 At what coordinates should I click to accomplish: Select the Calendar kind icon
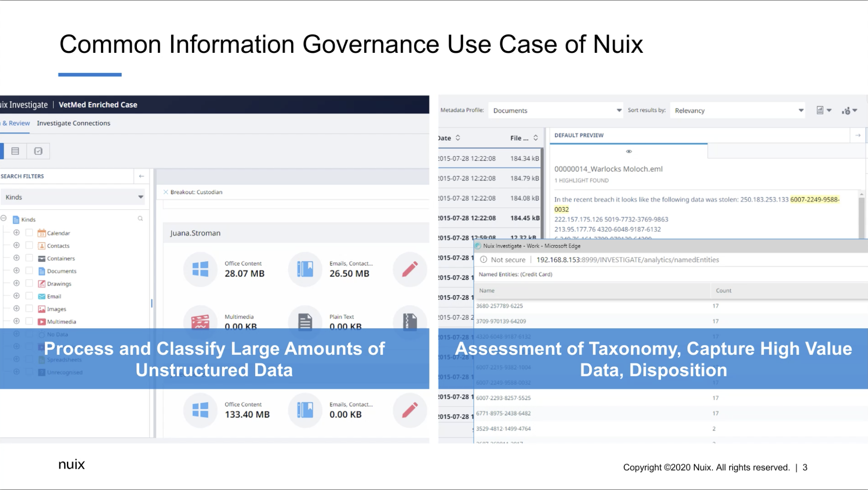(42, 232)
